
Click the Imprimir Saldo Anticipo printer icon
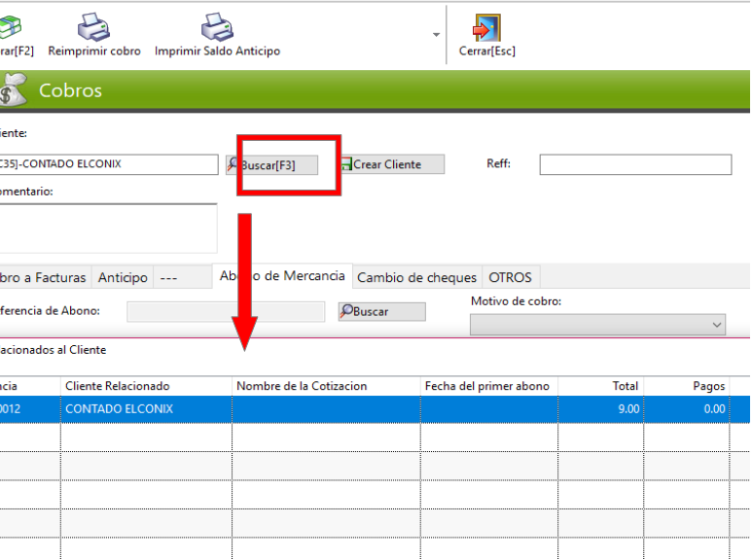coord(217,27)
